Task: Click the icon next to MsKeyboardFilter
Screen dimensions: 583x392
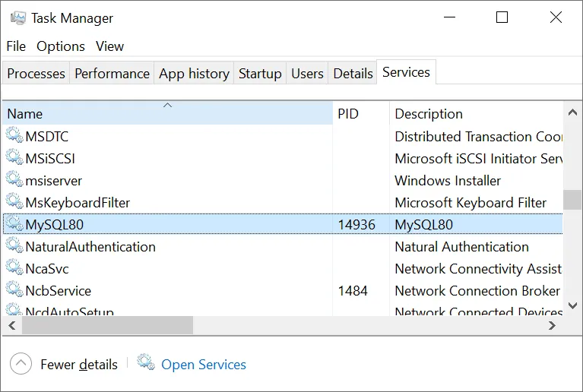Action: (14, 202)
